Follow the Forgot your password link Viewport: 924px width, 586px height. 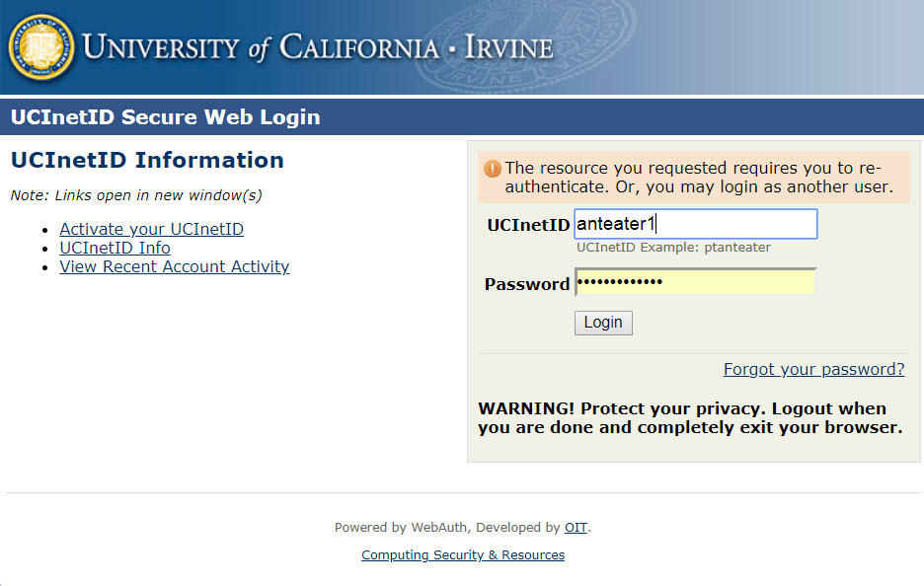[813, 369]
